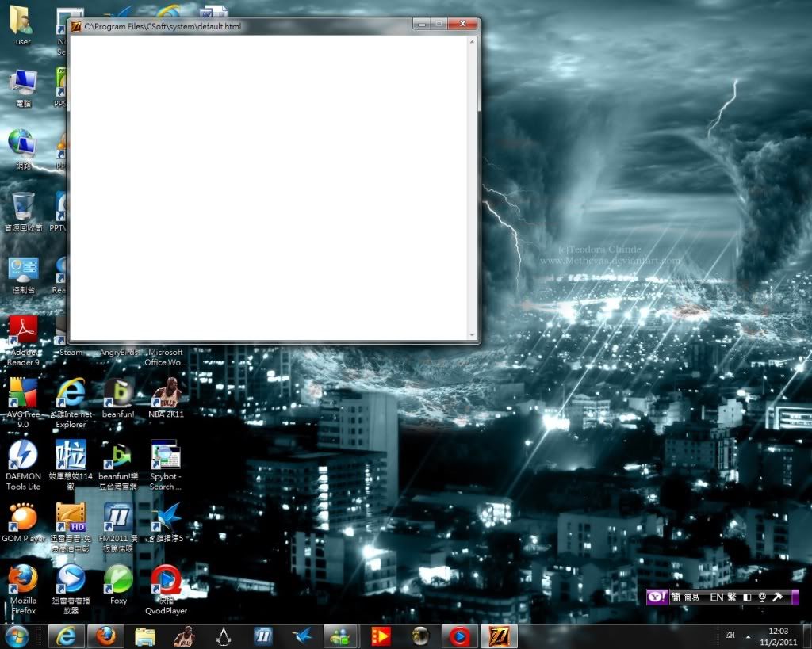Open AVG Free 9.0 desktop icon
This screenshot has height=649, width=812.
[23, 395]
